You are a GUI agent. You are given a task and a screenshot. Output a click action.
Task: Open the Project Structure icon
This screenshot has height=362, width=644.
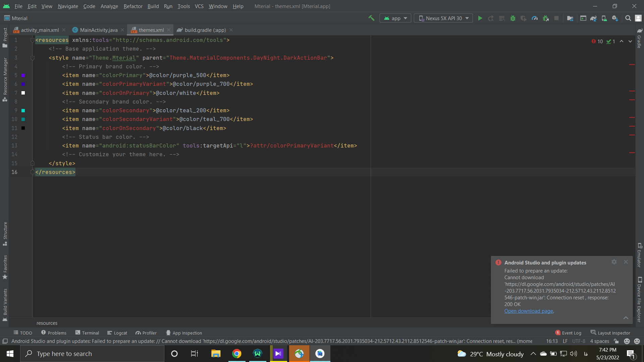(570, 18)
